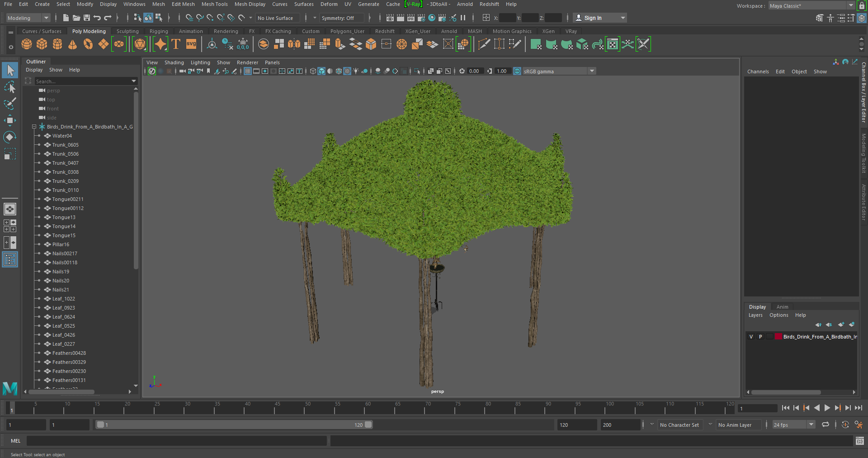Activate the Scale tool in toolbox
The image size is (868, 458).
tap(10, 154)
